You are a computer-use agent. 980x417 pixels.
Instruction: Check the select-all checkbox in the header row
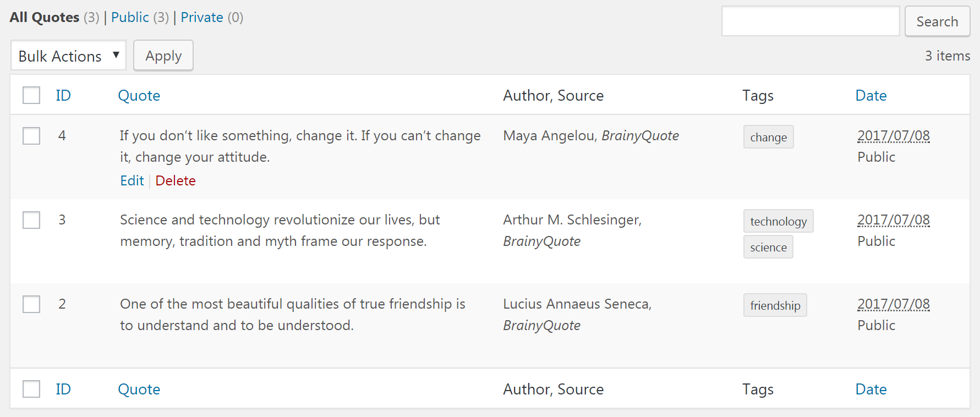pos(31,95)
